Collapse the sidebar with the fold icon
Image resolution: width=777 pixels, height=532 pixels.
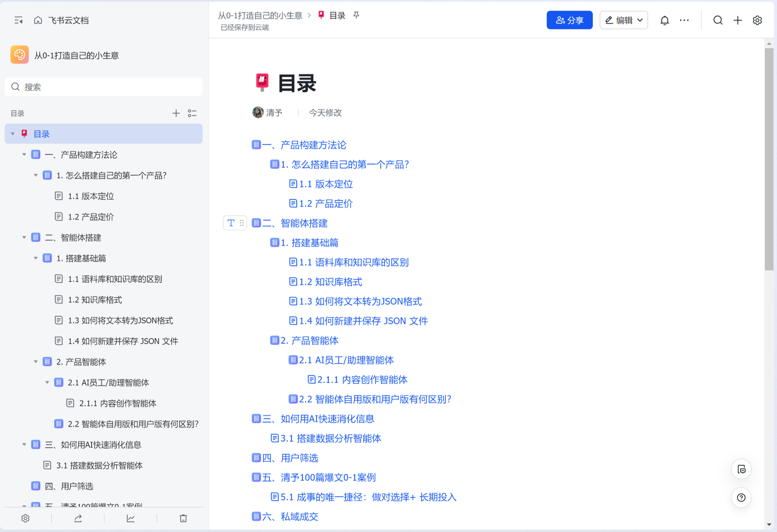18,20
